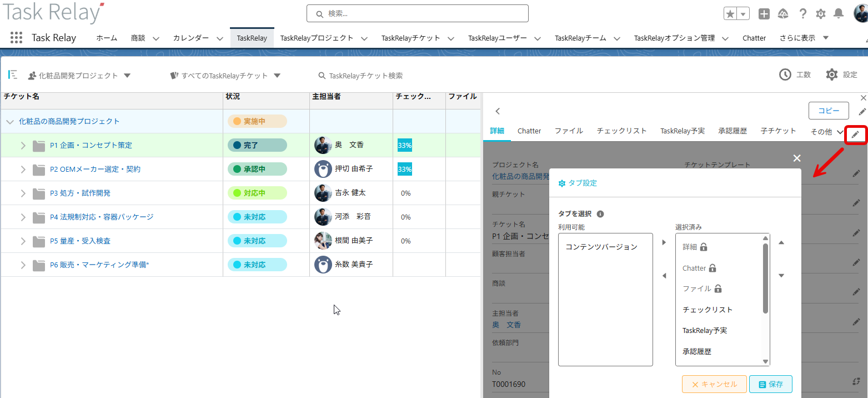
Task: Click the avatar of 根間 由美子
Action: tap(323, 241)
